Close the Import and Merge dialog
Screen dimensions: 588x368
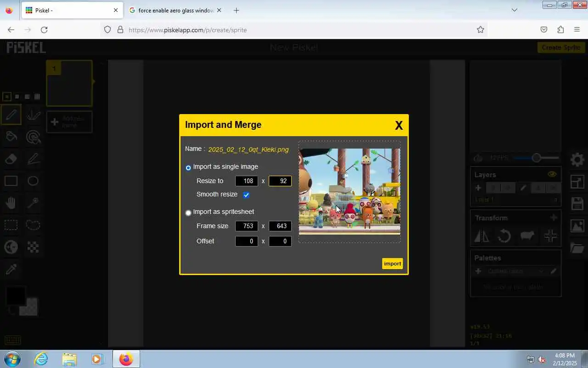(x=399, y=126)
